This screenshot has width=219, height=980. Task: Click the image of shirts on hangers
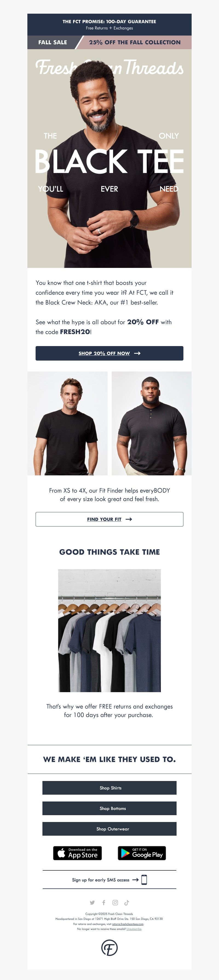pyautogui.click(x=109, y=630)
